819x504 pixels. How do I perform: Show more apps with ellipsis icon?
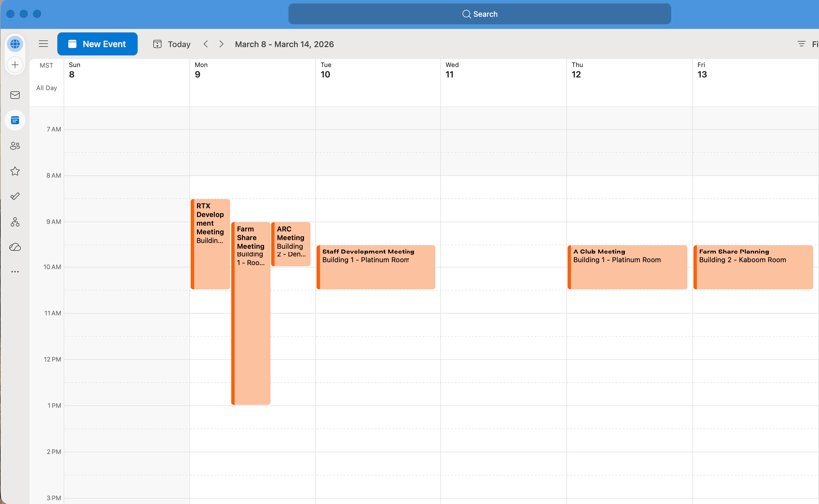[x=15, y=271]
